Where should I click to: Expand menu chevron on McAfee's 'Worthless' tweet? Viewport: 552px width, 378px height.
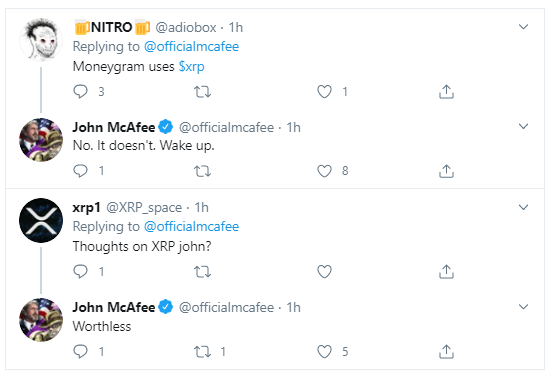coord(523,307)
